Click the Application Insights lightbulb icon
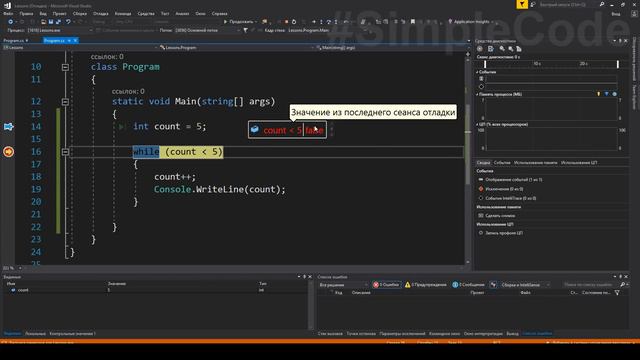This screenshot has width=640, height=360. [450, 22]
